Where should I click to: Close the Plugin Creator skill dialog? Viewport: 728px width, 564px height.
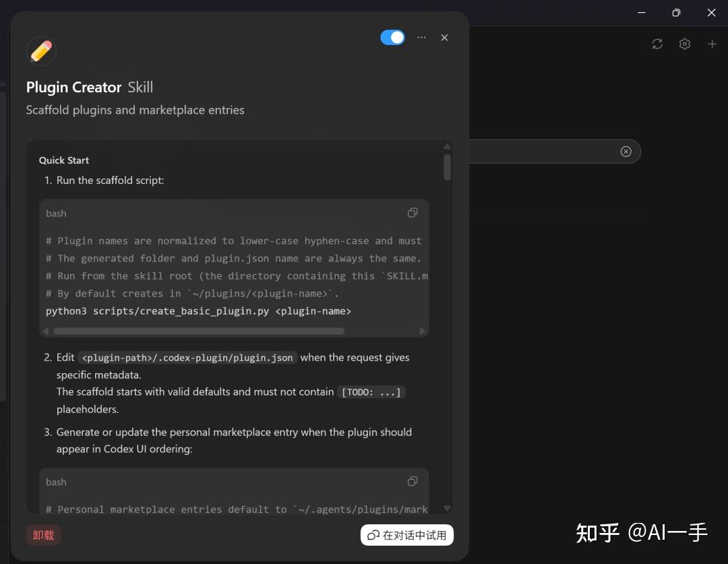tap(444, 38)
